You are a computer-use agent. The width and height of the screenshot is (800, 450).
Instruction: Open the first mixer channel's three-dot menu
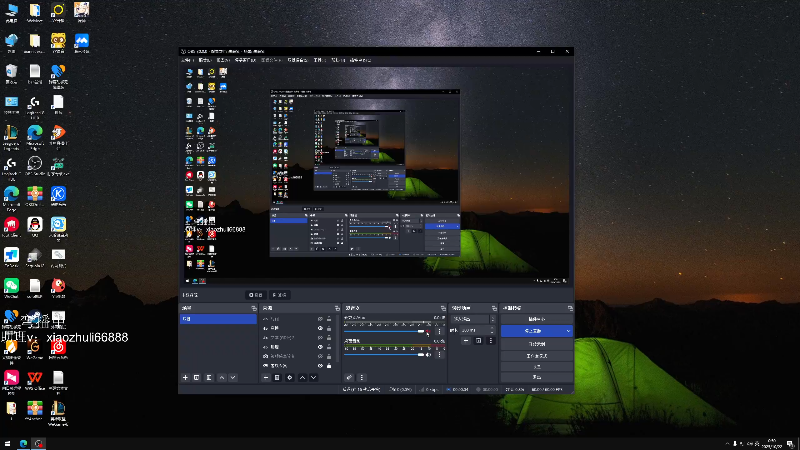[x=439, y=332]
